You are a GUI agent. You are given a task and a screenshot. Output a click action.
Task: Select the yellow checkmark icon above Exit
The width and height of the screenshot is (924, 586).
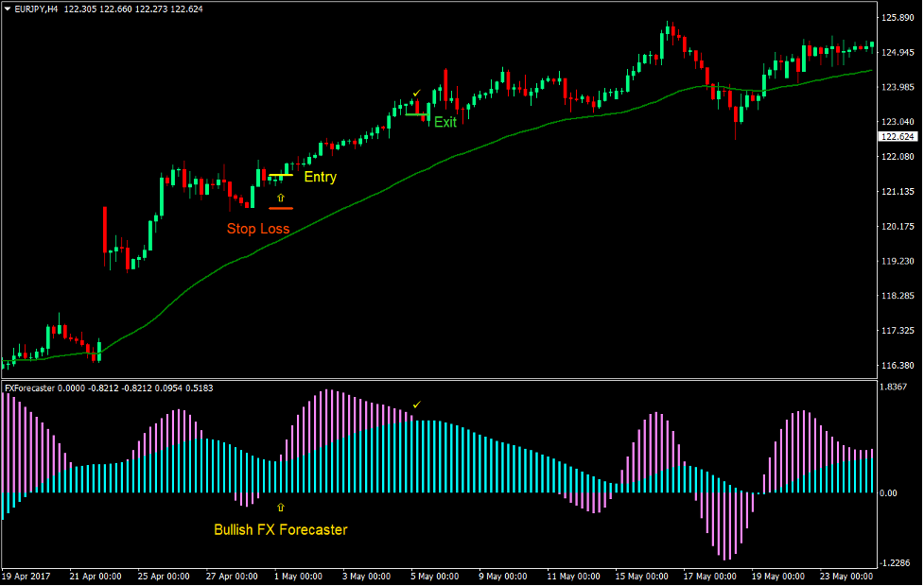[x=416, y=94]
